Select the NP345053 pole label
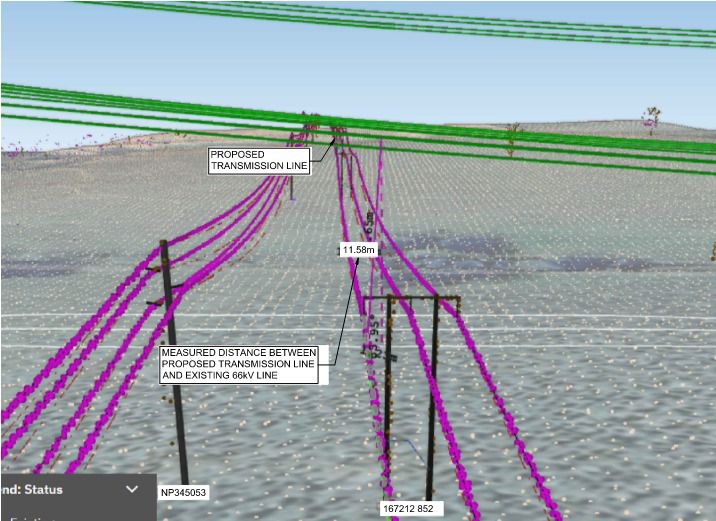 coord(183,493)
